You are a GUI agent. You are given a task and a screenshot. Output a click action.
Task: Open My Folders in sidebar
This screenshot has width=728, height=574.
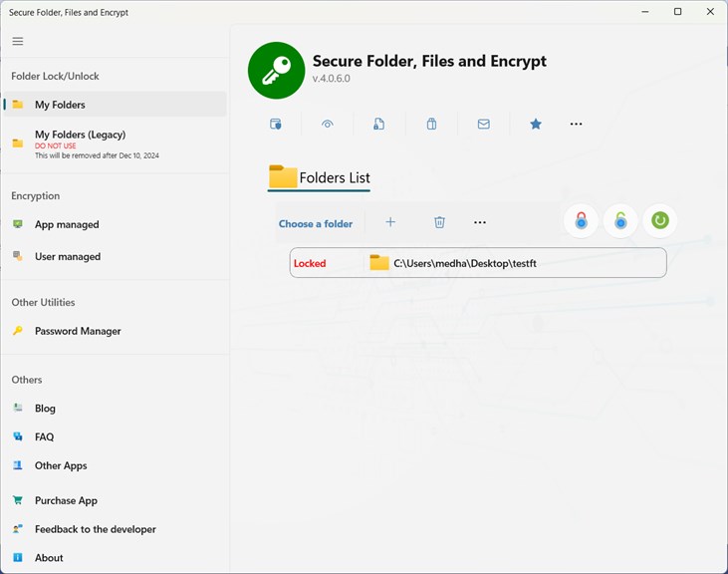[x=115, y=105]
